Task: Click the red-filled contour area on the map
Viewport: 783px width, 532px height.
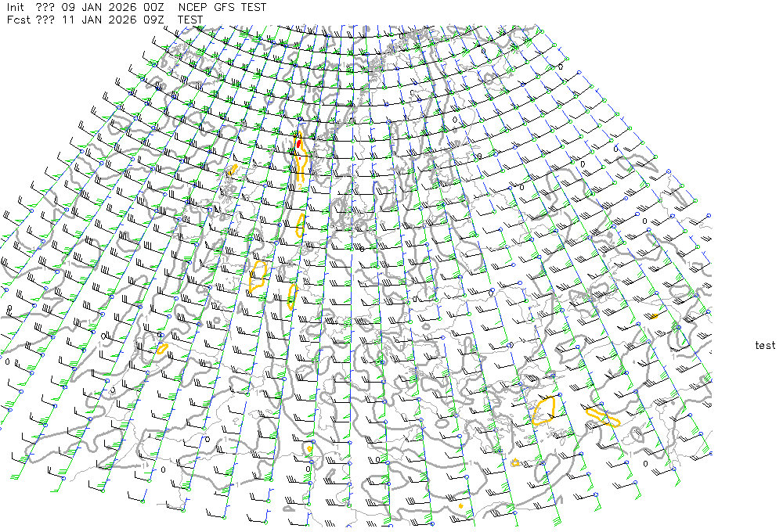Action: click(x=299, y=145)
